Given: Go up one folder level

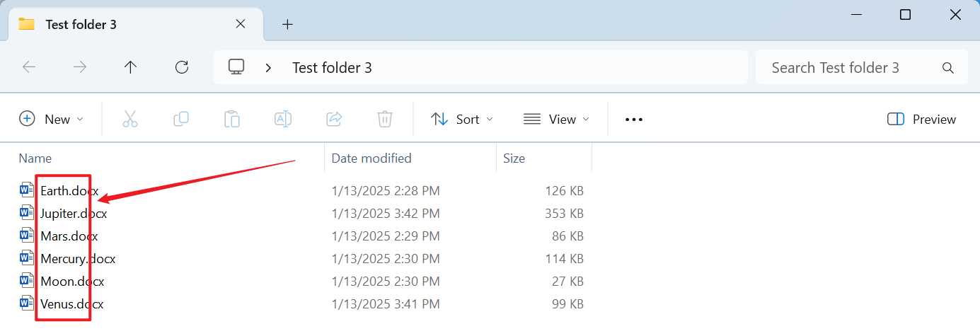Looking at the screenshot, I should (130, 67).
